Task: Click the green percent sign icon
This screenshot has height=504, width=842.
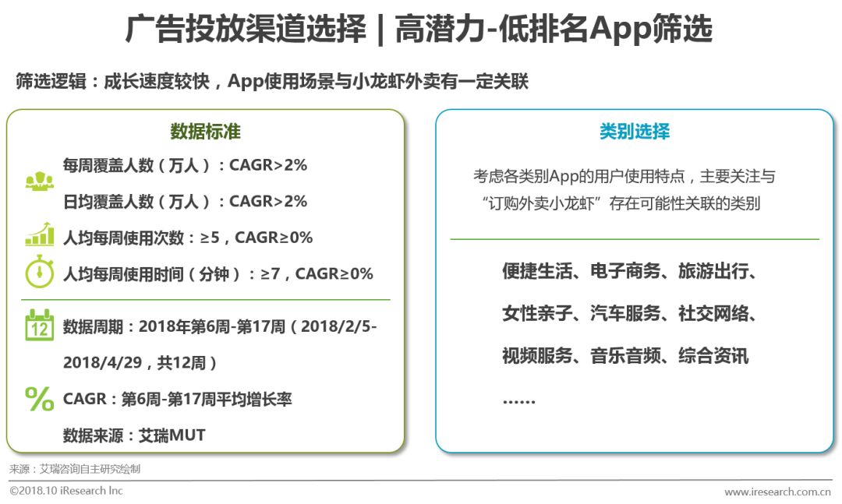Action: click(40, 399)
